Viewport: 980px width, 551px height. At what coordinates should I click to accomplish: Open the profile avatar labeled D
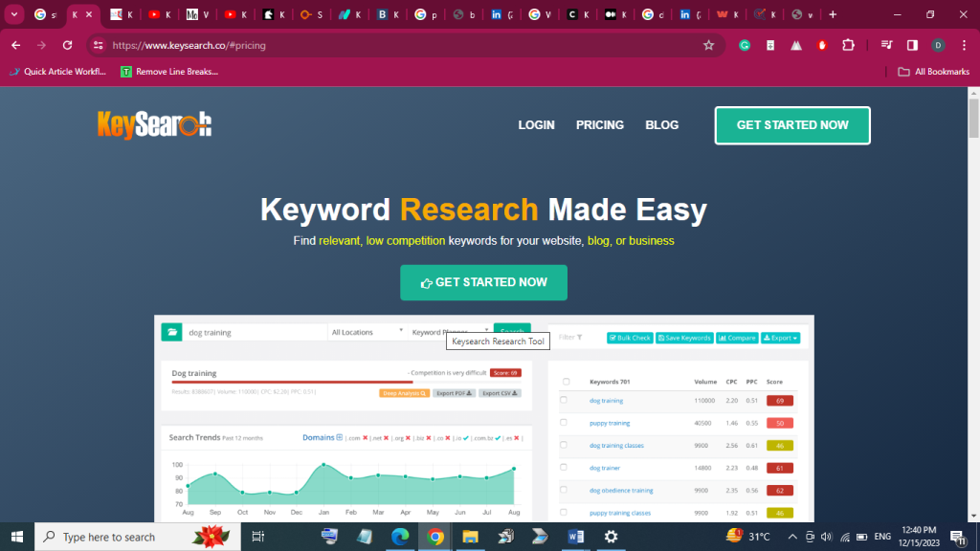(938, 45)
